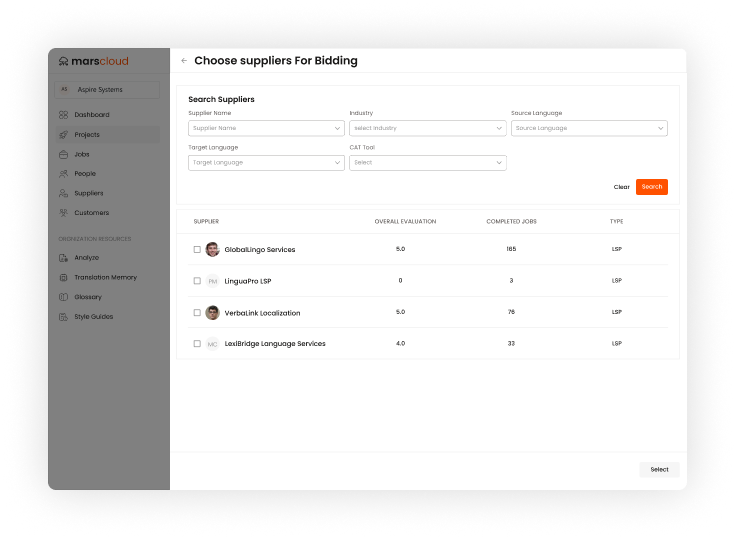
Task: Click the Clear filters link
Action: point(621,187)
